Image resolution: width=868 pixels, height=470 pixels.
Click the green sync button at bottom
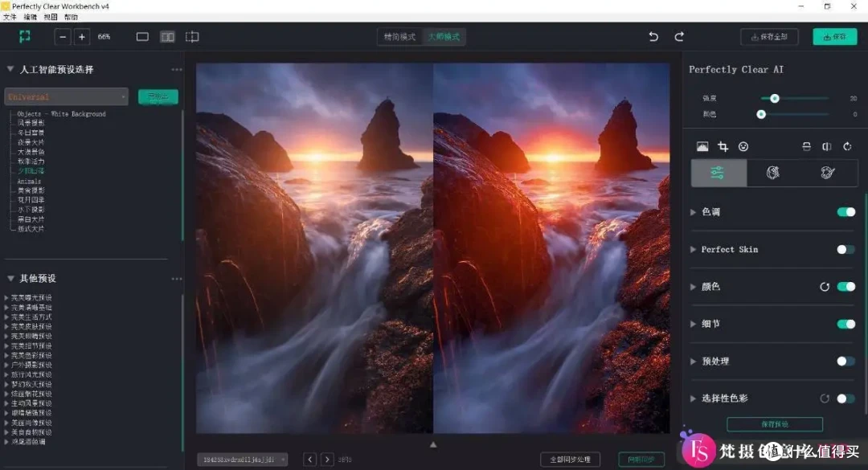tap(641, 460)
